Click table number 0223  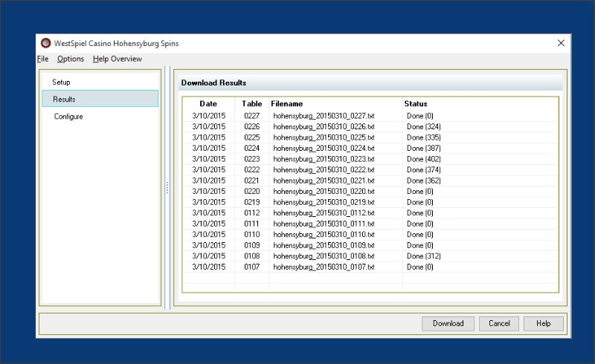pyautogui.click(x=252, y=159)
